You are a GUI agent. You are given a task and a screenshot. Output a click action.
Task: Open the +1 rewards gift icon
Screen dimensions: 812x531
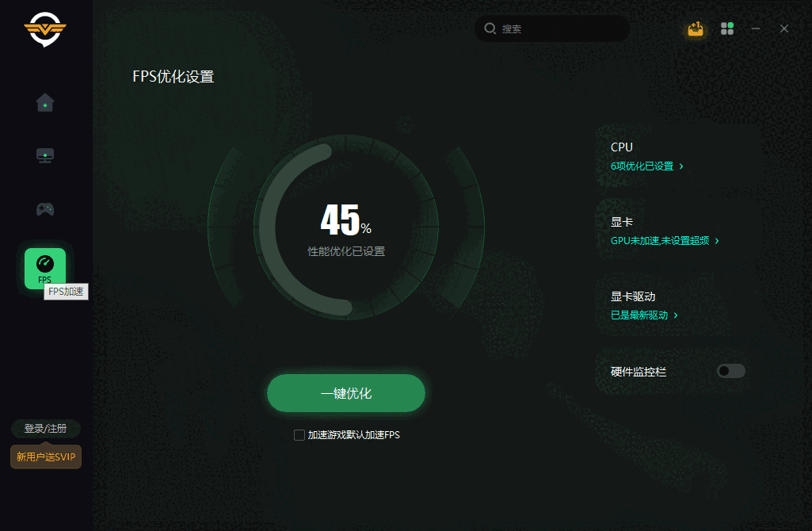point(695,28)
